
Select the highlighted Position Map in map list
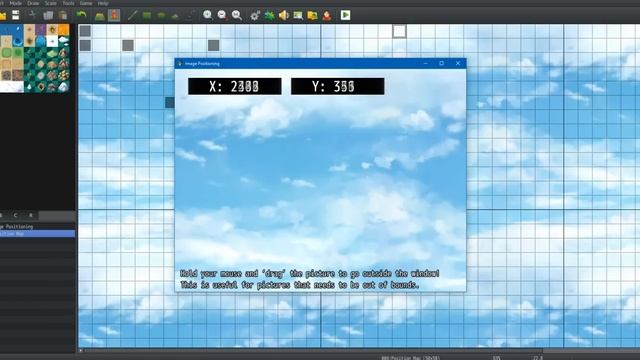(37, 233)
